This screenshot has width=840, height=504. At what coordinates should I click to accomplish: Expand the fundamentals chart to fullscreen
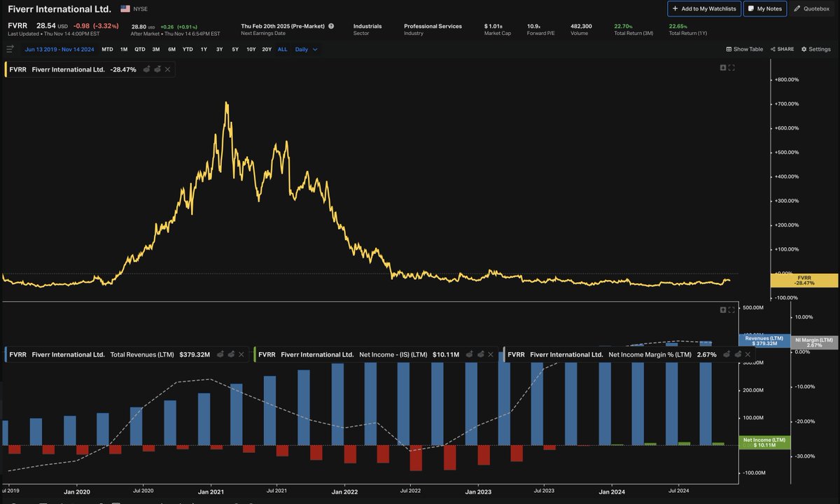(732, 309)
